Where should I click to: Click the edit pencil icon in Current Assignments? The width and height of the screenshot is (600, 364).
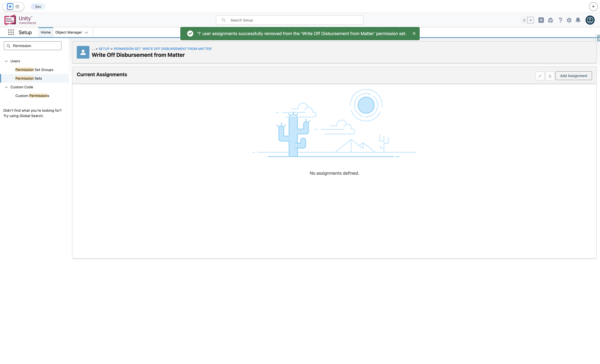click(x=540, y=76)
